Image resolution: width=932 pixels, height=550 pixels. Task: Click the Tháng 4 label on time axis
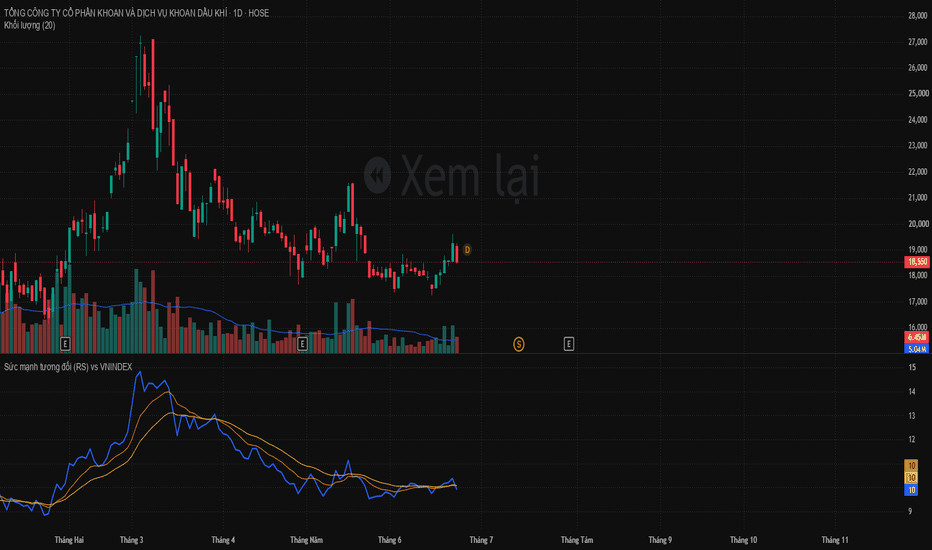(223, 540)
